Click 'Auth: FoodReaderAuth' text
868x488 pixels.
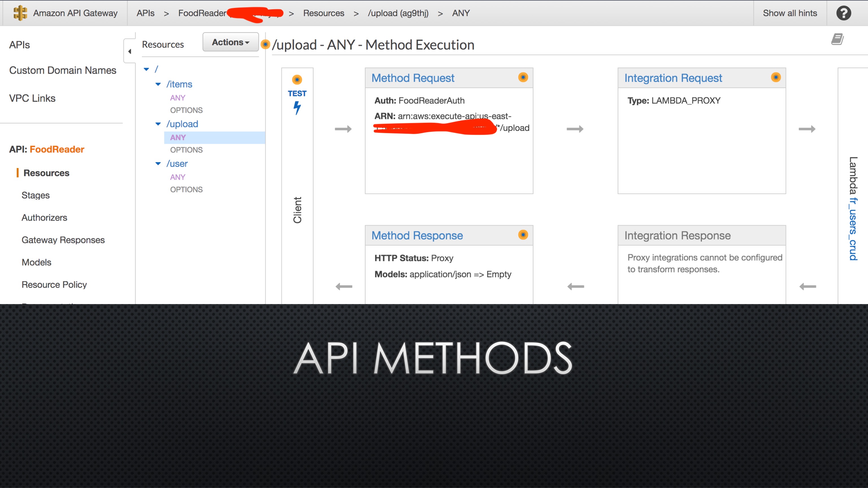click(x=420, y=100)
